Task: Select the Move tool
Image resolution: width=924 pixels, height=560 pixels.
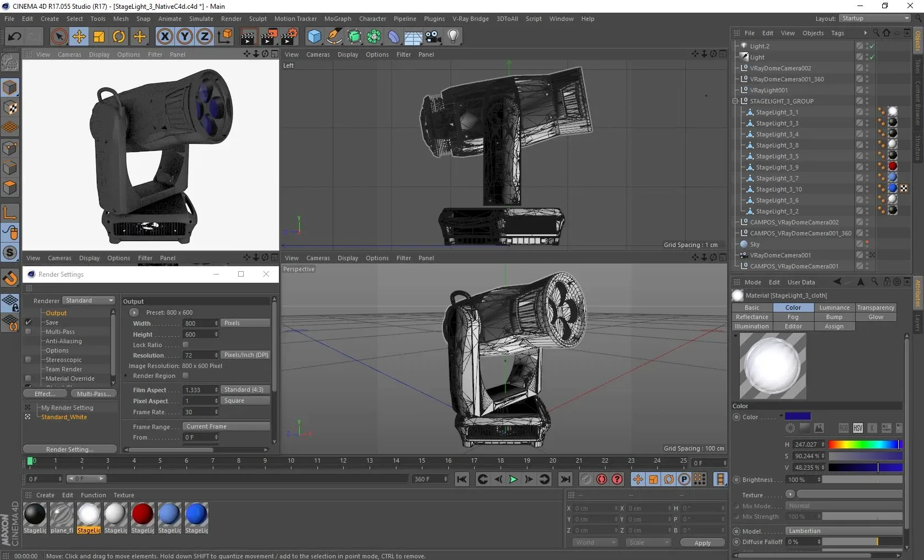Action: point(79,37)
